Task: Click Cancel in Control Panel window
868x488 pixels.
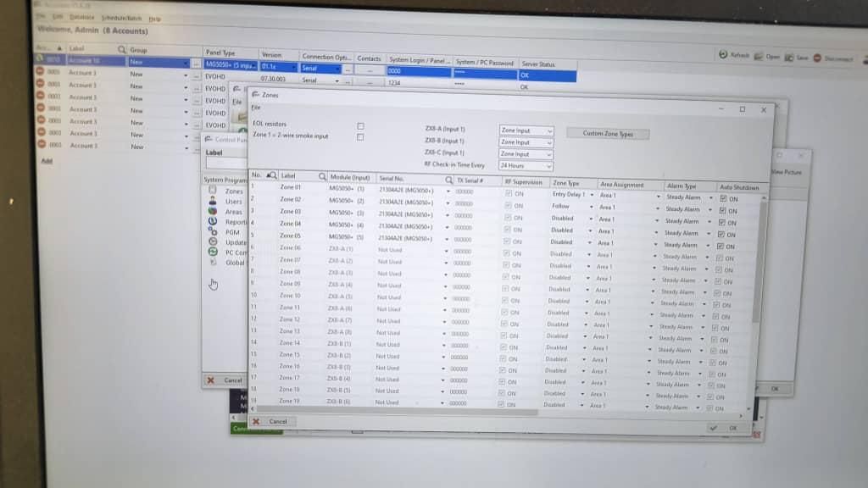Action: tap(226, 380)
